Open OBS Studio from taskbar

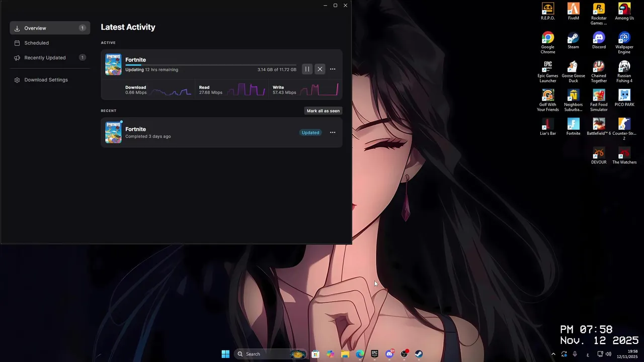404,354
